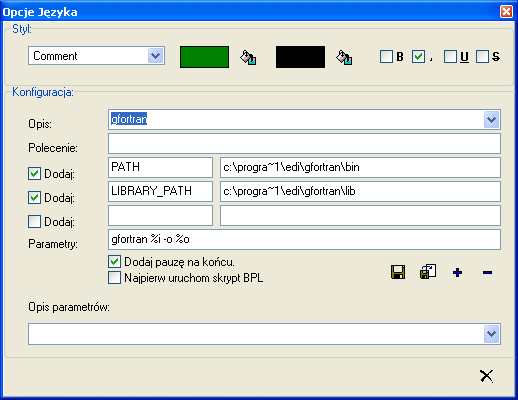Click the gfortran\lib path value field

[x=360, y=191]
